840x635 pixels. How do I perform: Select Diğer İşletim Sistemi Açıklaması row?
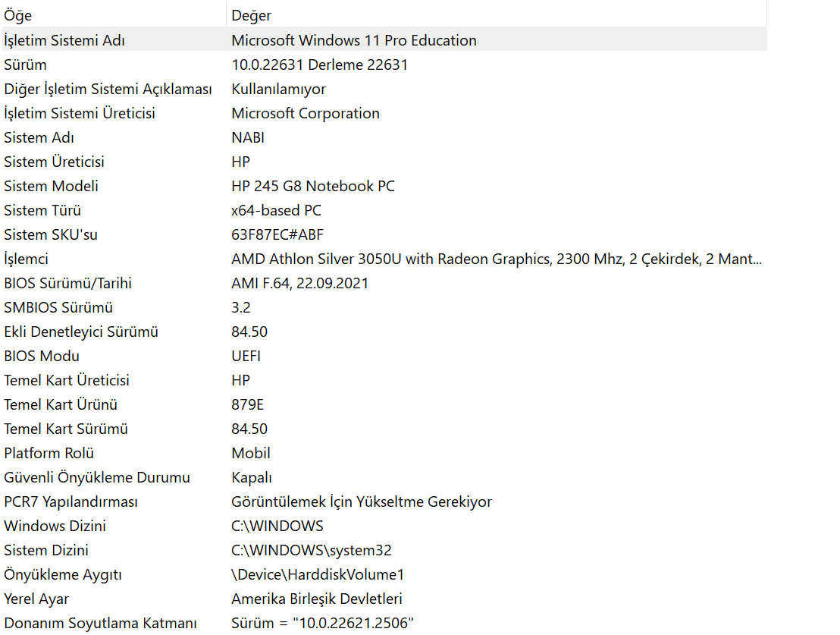(x=384, y=89)
